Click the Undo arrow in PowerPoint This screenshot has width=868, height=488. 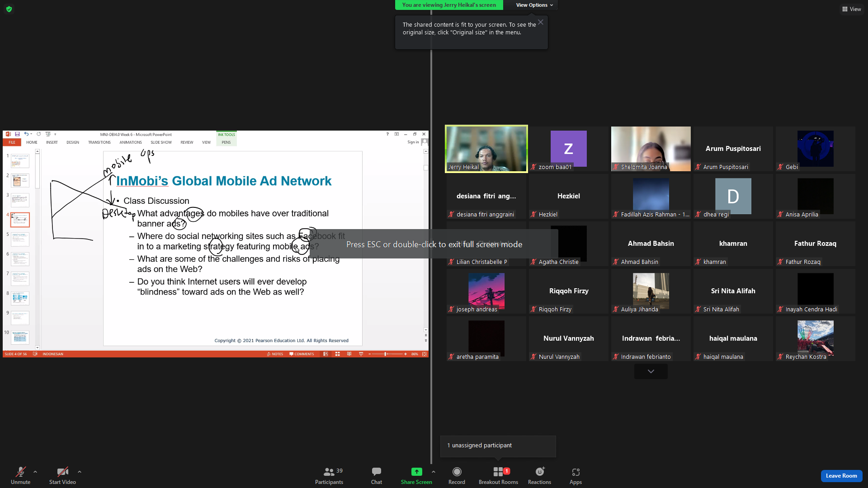26,134
